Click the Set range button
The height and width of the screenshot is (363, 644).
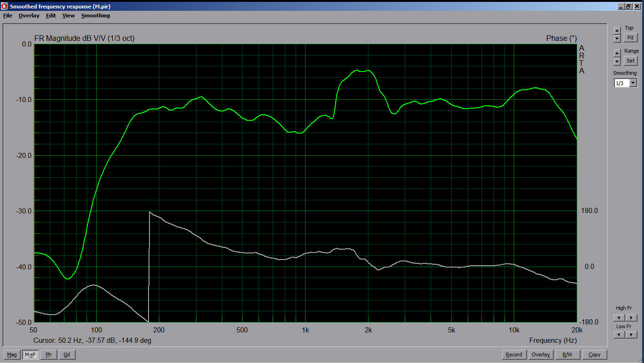630,61
